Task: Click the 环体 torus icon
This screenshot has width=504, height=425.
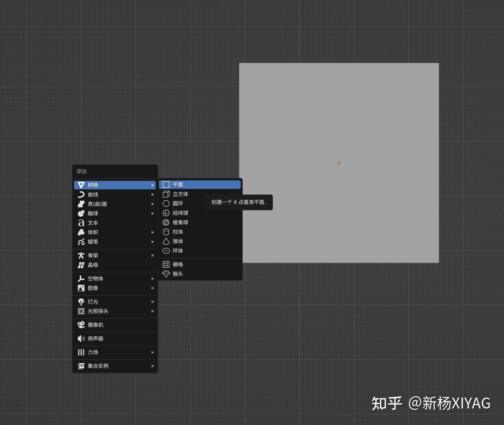Action: [x=166, y=251]
